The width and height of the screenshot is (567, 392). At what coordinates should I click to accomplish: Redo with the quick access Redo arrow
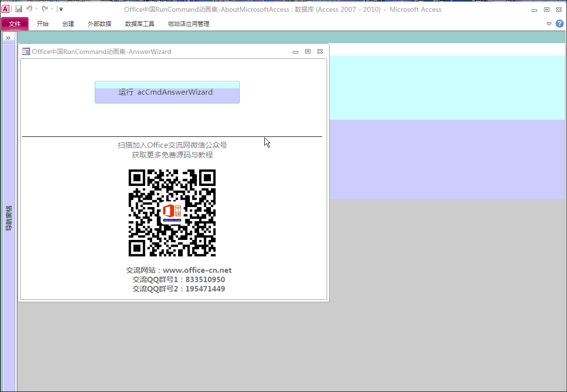45,9
